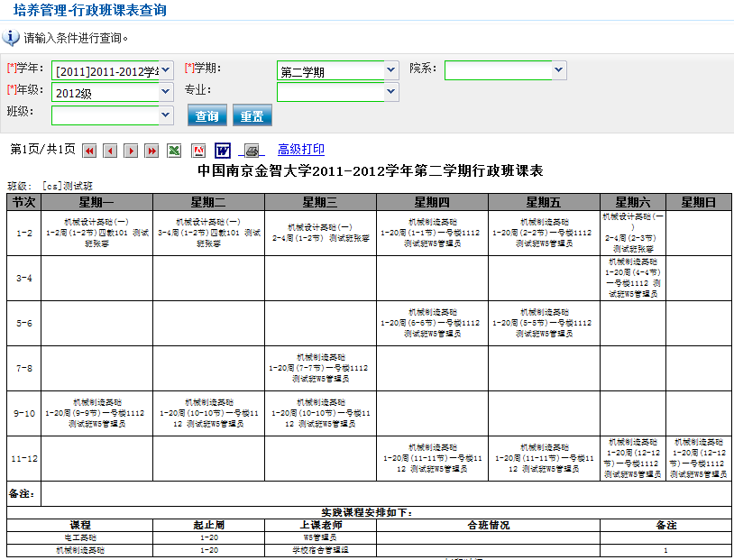Click the 重置 reset button

[252, 116]
